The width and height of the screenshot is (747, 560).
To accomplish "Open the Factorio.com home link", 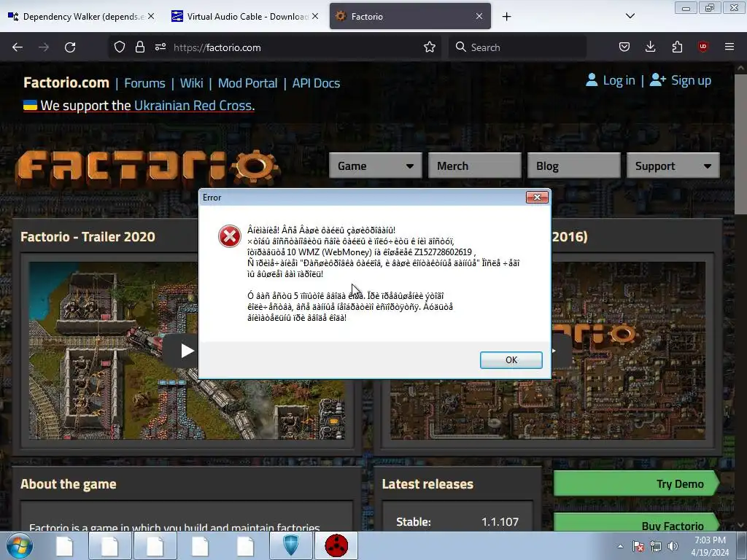I will pos(66,82).
